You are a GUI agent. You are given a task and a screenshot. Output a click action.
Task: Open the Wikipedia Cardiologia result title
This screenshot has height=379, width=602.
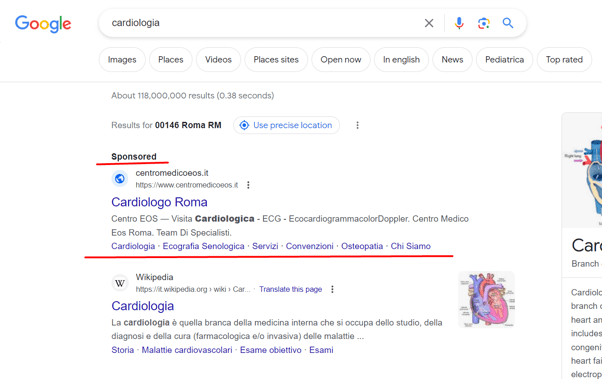(143, 306)
